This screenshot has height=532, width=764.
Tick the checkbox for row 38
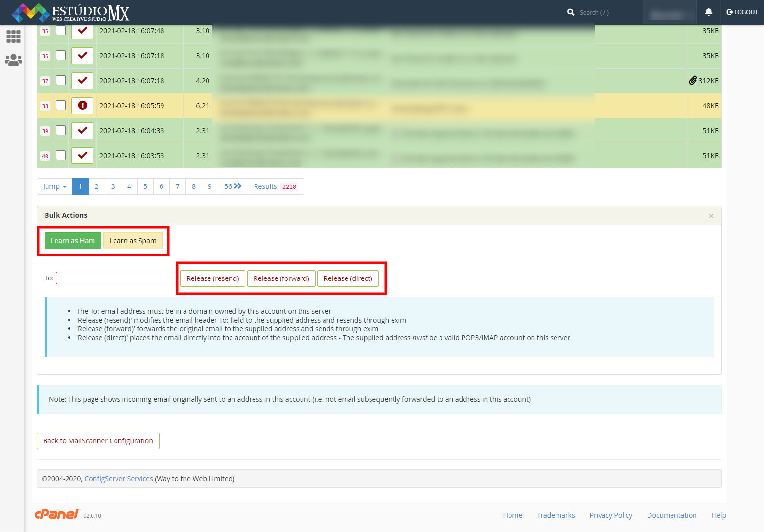61,105
